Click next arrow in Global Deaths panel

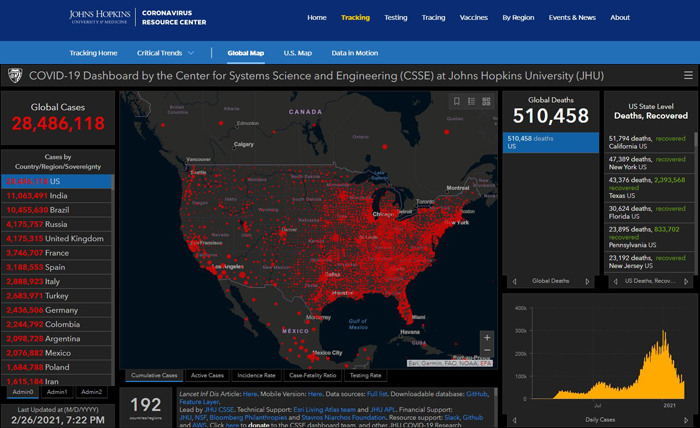(x=587, y=281)
